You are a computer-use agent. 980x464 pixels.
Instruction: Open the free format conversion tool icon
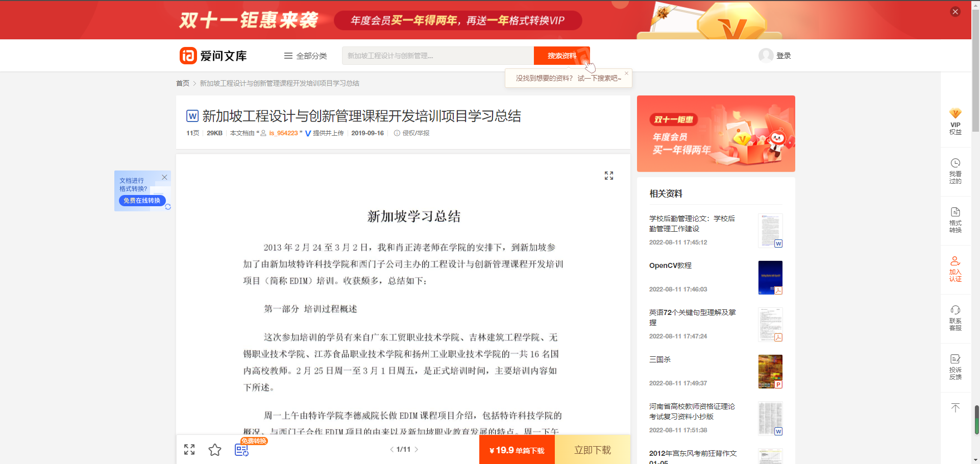[x=241, y=450]
